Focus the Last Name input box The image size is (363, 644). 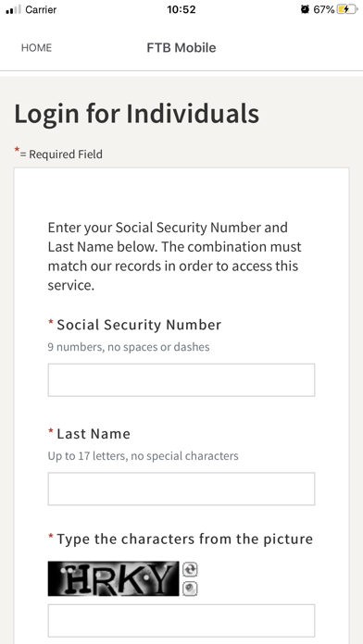181,489
